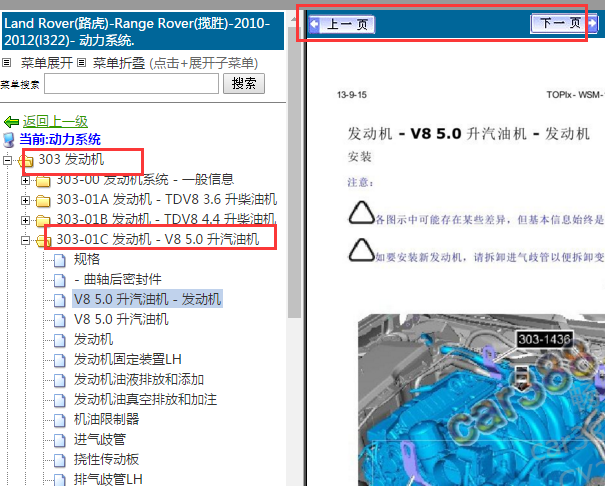Click page icon beside 曲轴后密封件
The height and width of the screenshot is (486, 605).
(x=59, y=280)
